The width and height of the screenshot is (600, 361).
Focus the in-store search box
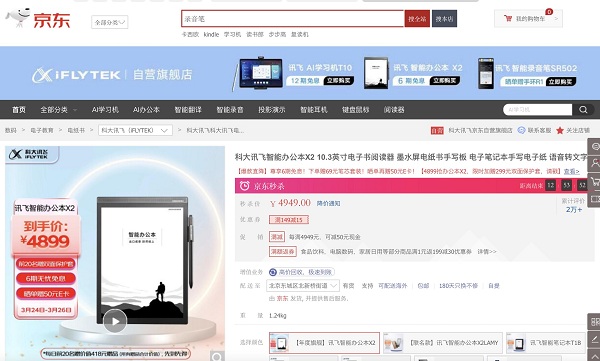(538, 109)
